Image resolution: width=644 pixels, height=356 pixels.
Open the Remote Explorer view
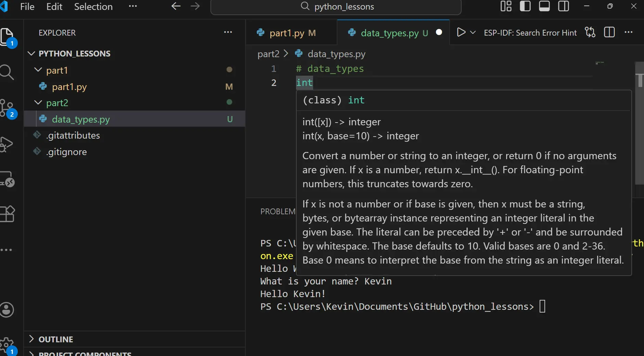[x=8, y=179]
